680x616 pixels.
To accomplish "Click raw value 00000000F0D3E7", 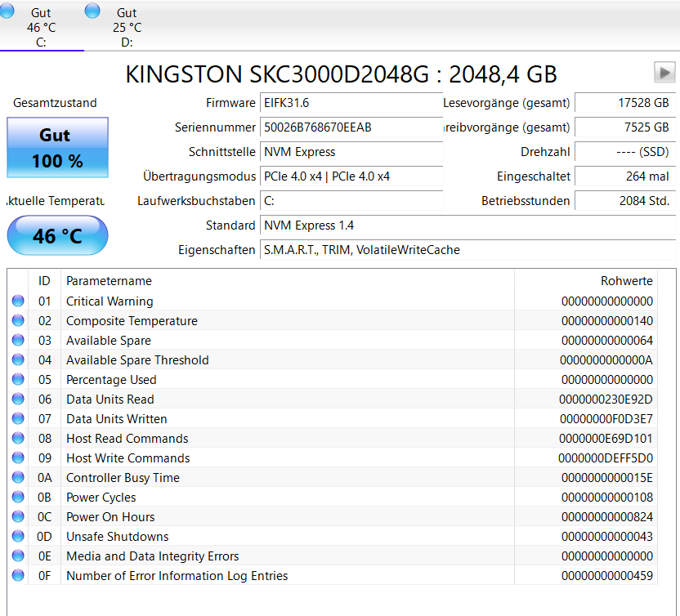I will click(x=606, y=419).
